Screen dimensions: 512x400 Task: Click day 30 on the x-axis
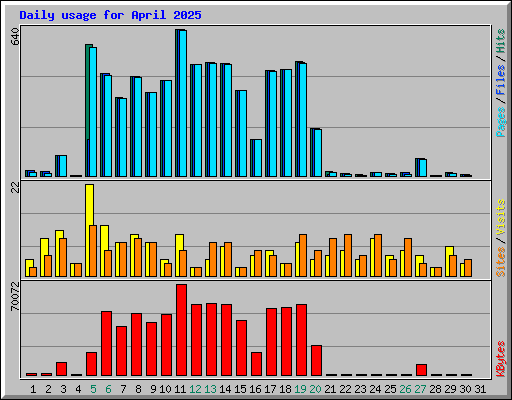[465, 389]
